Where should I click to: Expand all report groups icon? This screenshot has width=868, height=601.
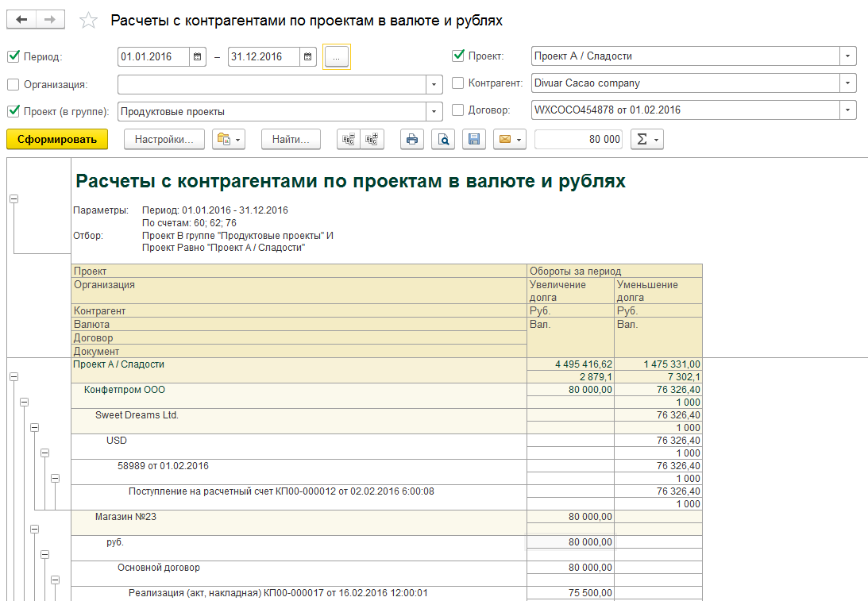pos(372,140)
